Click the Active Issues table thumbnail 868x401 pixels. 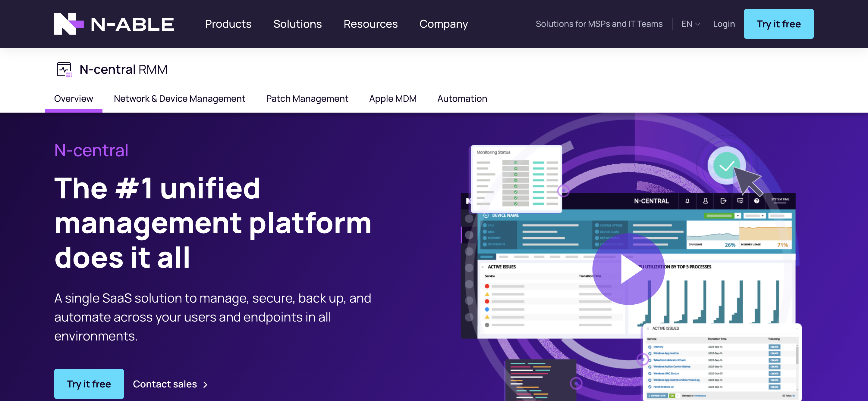coord(722,362)
